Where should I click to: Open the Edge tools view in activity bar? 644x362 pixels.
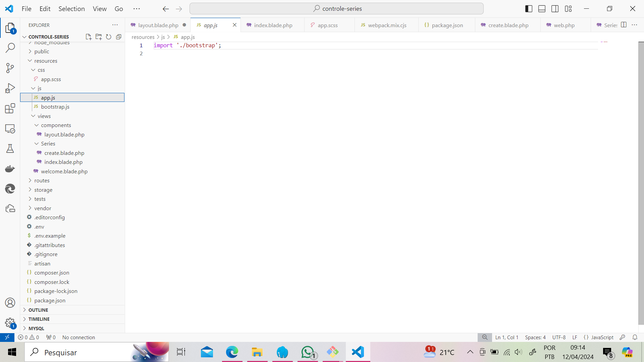pos(10,189)
